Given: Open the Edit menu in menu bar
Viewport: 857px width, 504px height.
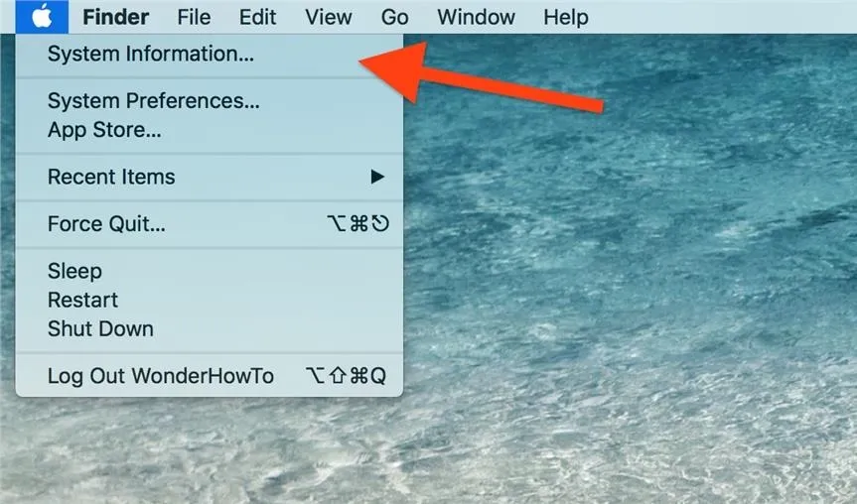Looking at the screenshot, I should click(257, 17).
